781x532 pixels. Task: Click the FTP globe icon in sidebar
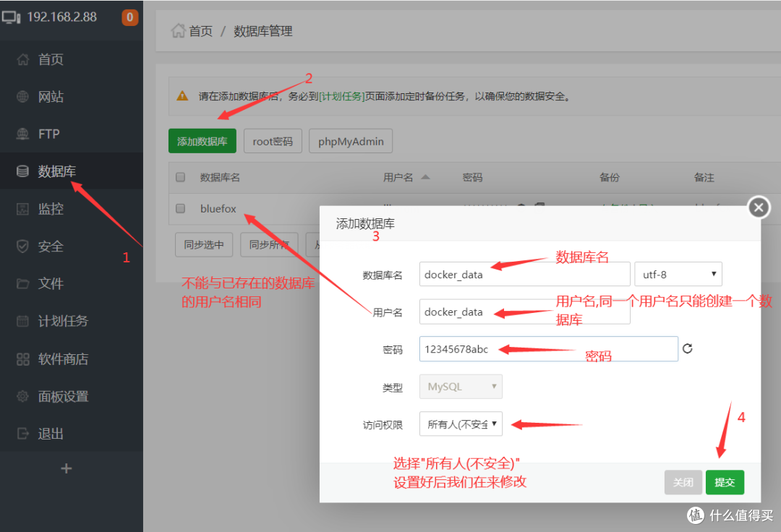(x=23, y=134)
